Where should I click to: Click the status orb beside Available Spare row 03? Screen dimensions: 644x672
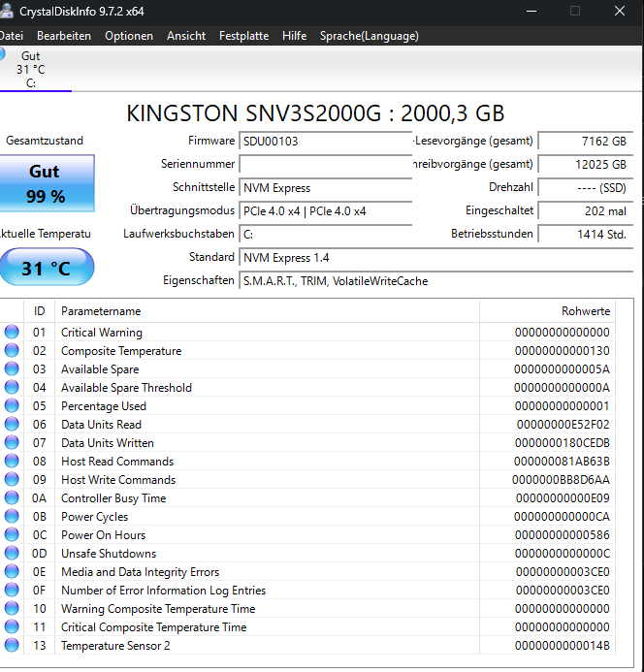12,368
